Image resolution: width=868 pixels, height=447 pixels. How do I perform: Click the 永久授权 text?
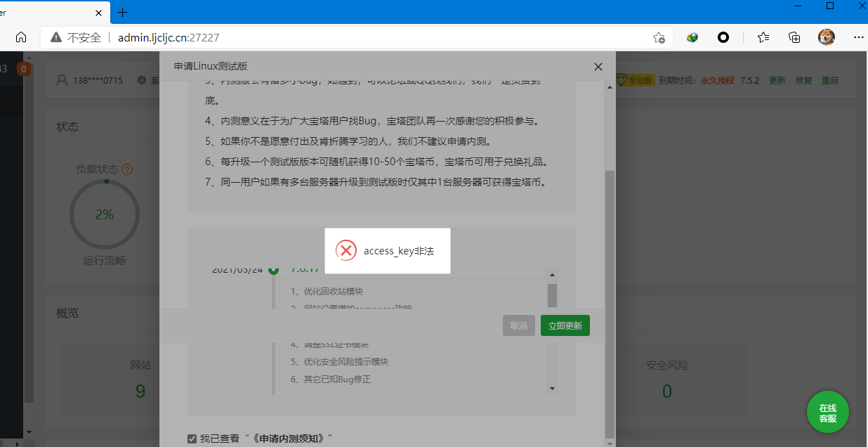(717, 81)
